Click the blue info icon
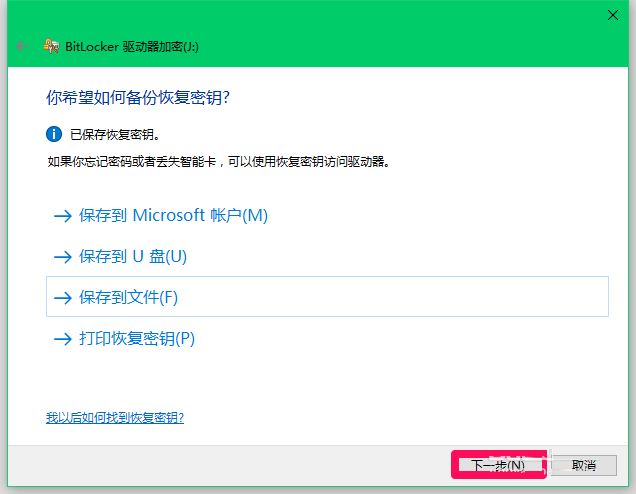 (x=54, y=133)
